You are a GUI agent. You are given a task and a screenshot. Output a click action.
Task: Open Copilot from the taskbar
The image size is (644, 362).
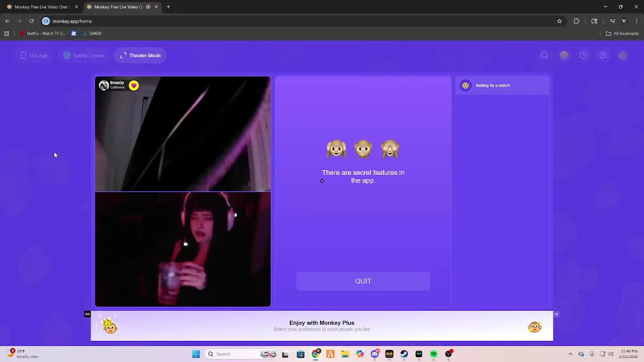360,354
